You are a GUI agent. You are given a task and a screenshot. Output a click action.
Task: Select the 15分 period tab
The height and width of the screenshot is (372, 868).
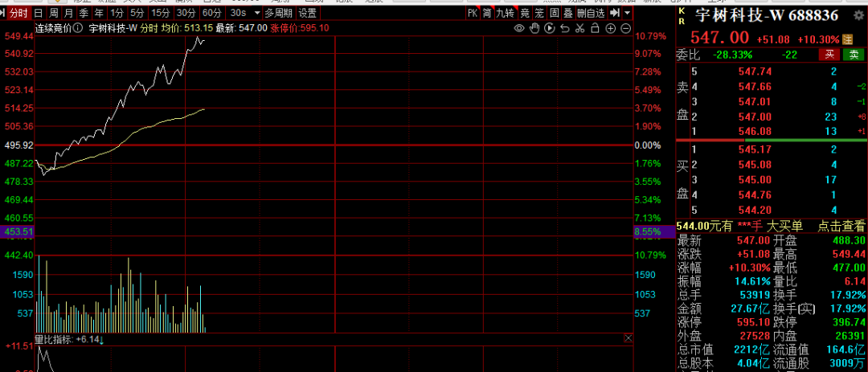coord(161,13)
